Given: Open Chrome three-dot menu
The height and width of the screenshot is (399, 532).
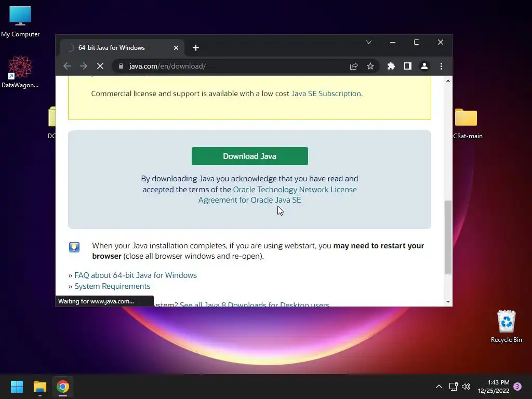Looking at the screenshot, I should pyautogui.click(x=441, y=66).
